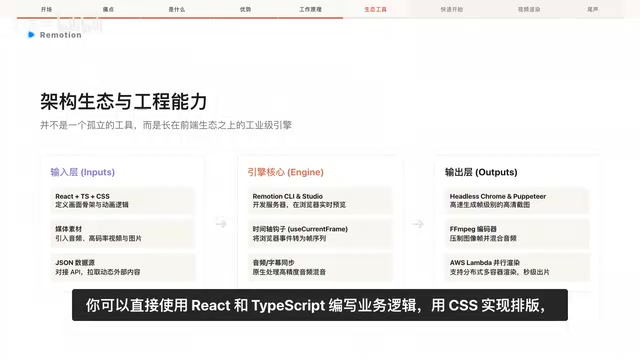The height and width of the screenshot is (360, 640).
Task: Click the 引擎核心 (Engine) column heading
Action: (285, 172)
